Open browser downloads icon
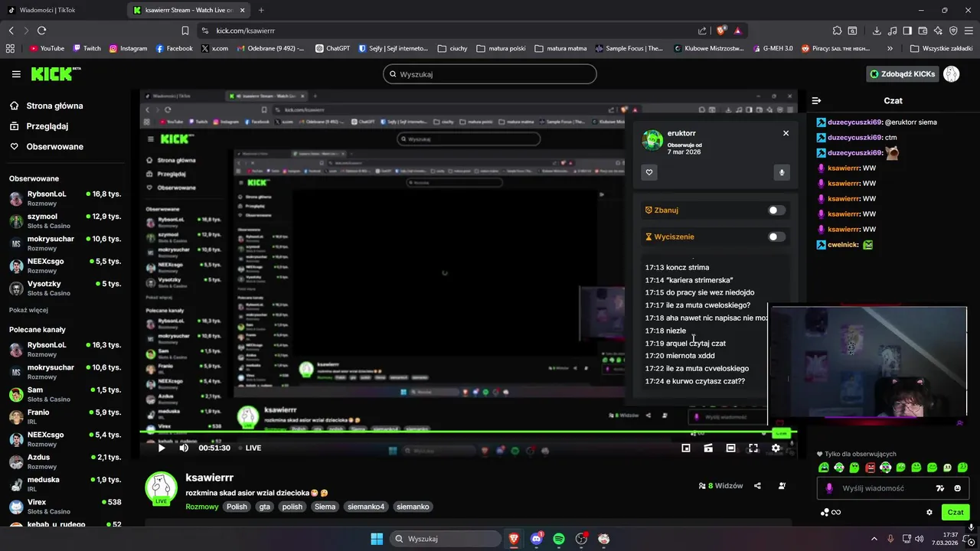Image resolution: width=980 pixels, height=551 pixels. tap(877, 31)
